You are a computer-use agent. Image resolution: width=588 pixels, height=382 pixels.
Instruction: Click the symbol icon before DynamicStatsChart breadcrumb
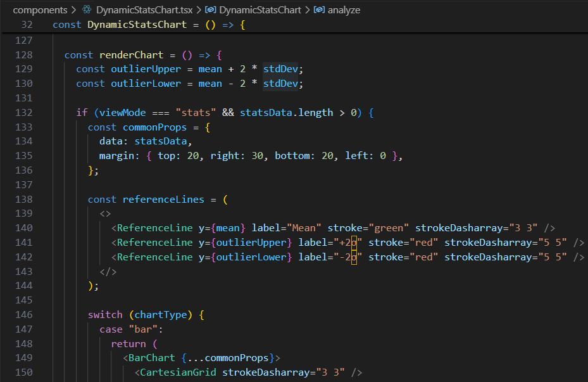(x=210, y=10)
